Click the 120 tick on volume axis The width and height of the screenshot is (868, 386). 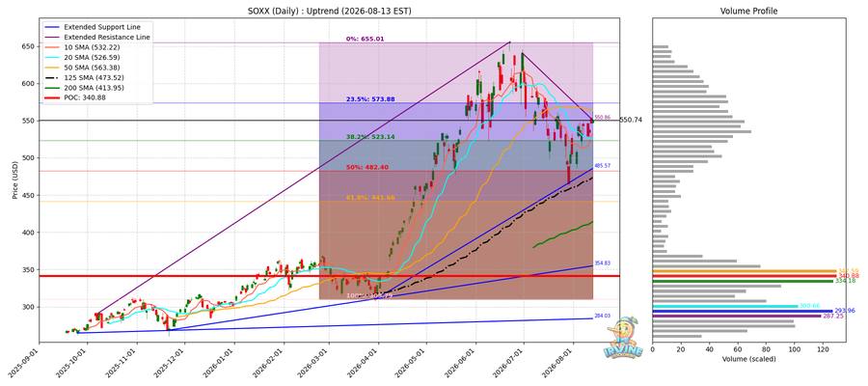824,349
